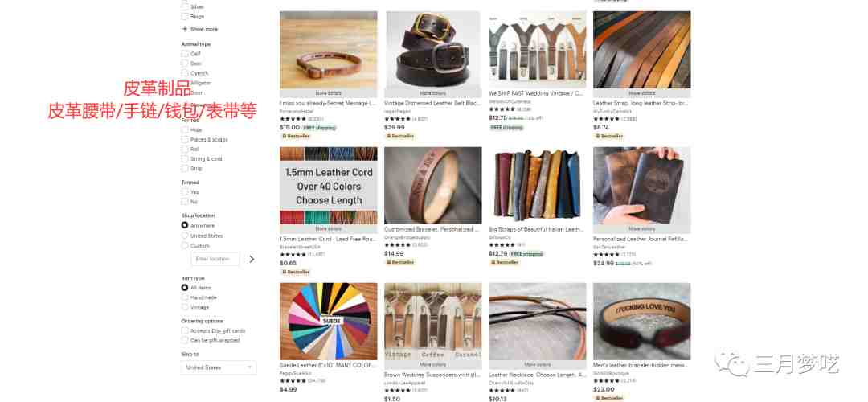Click the plus icon beside Show more
The image size is (868, 402).
[185, 29]
